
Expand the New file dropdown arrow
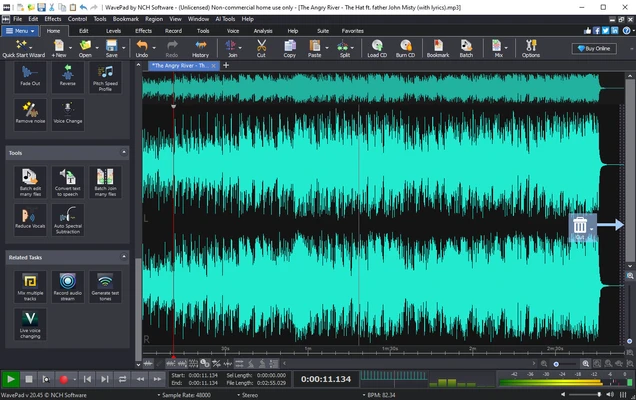[70, 48]
